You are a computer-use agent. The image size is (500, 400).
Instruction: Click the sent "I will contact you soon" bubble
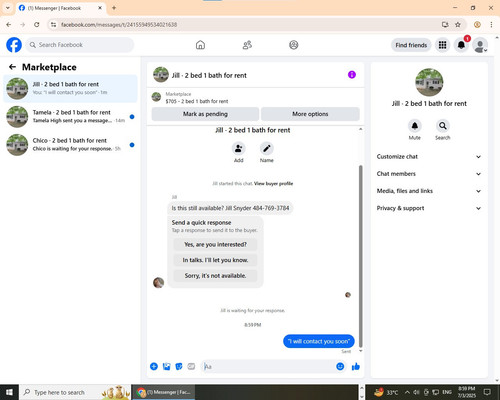click(319, 341)
